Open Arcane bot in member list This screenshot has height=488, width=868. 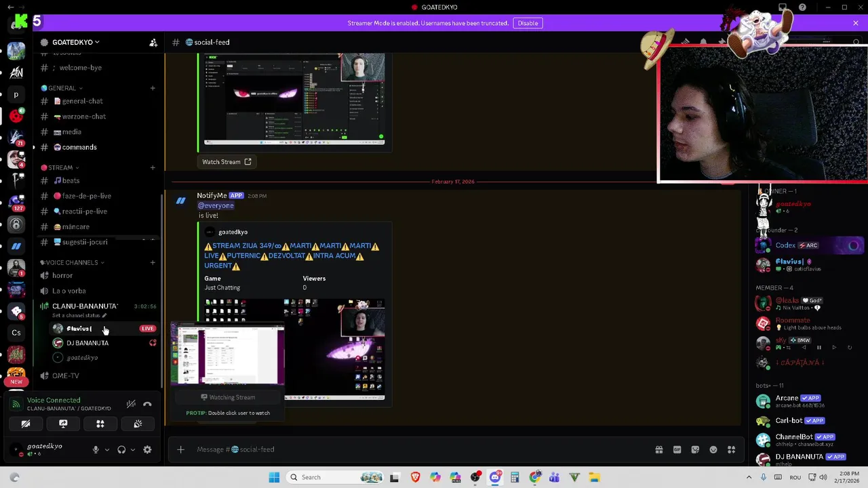click(810, 401)
